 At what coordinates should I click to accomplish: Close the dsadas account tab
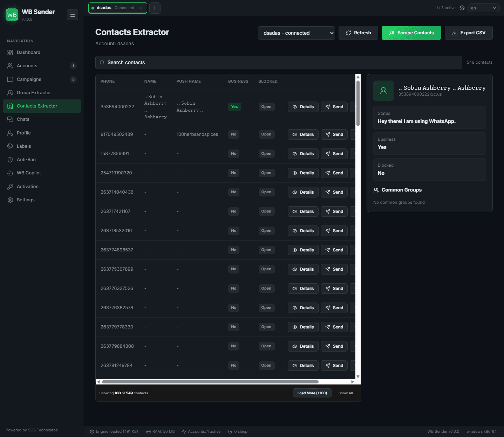click(141, 8)
